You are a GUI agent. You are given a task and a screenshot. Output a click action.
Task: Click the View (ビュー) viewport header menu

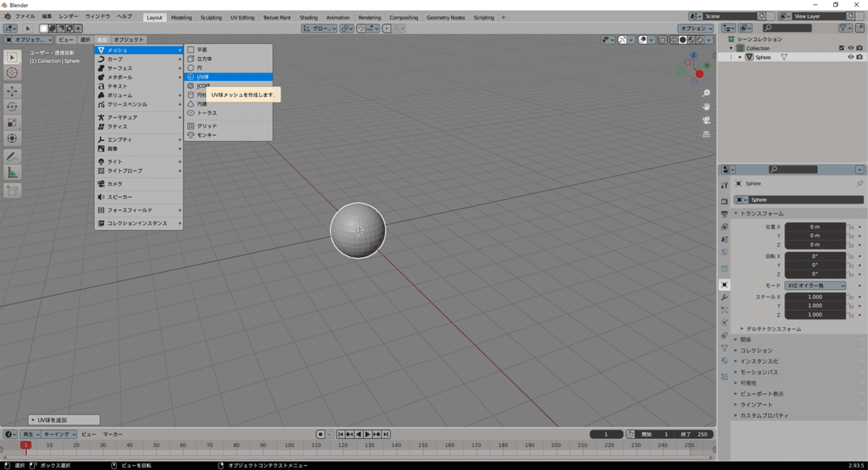coord(66,40)
